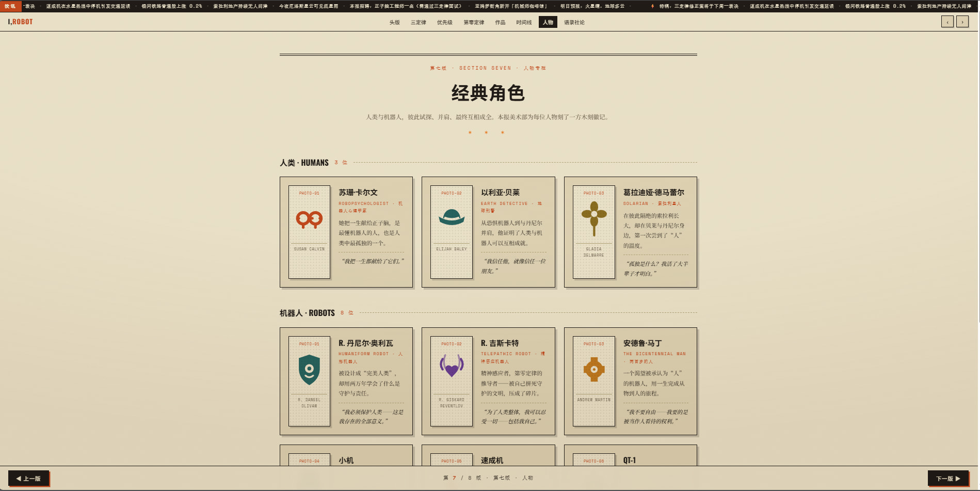980x491 pixels.
Task: Click the page indicator 第 7 / 8 版
Action: coord(462,478)
